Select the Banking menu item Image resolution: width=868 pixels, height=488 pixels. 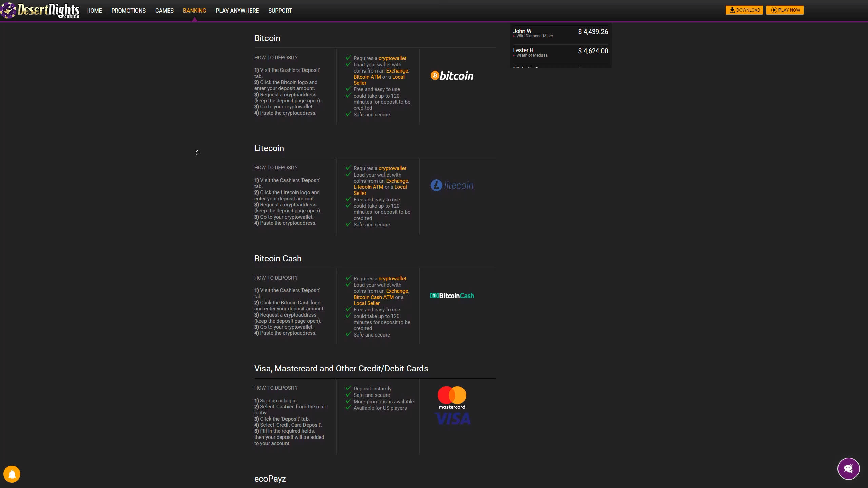tap(195, 11)
